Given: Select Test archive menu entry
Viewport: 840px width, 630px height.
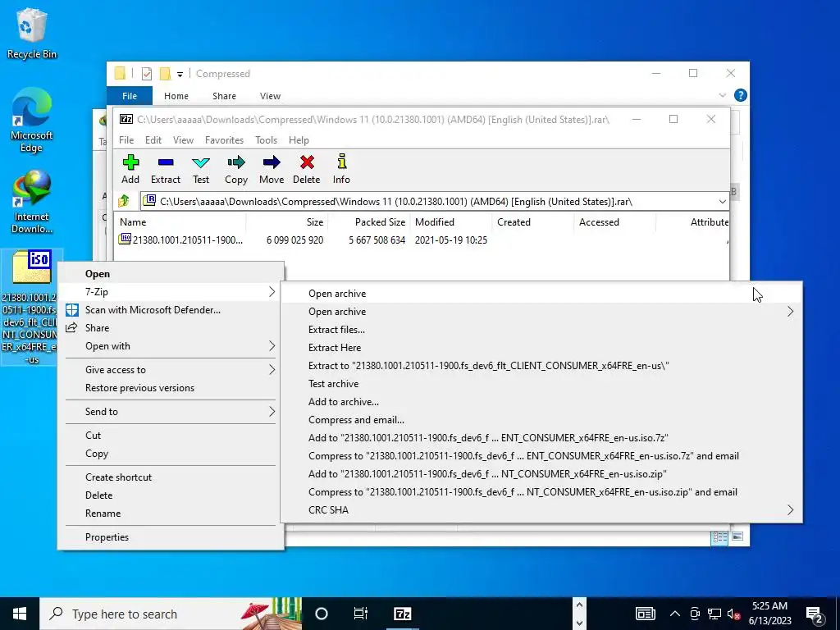Looking at the screenshot, I should (541, 384).
